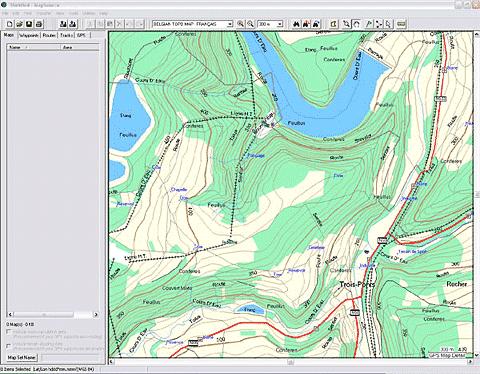Toggle the first map options checkbox
The height and width of the screenshot is (374, 480).
[9, 332]
